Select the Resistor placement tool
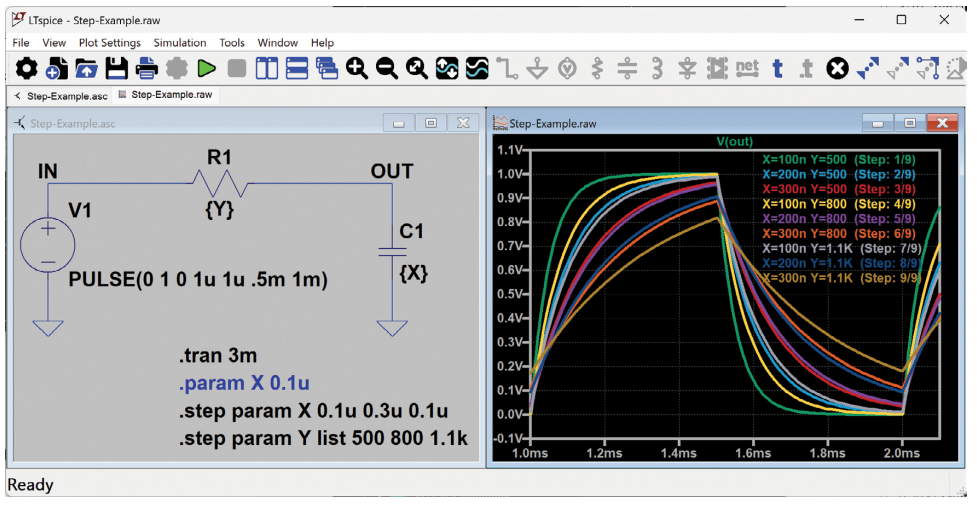The height and width of the screenshot is (506, 977). (597, 68)
